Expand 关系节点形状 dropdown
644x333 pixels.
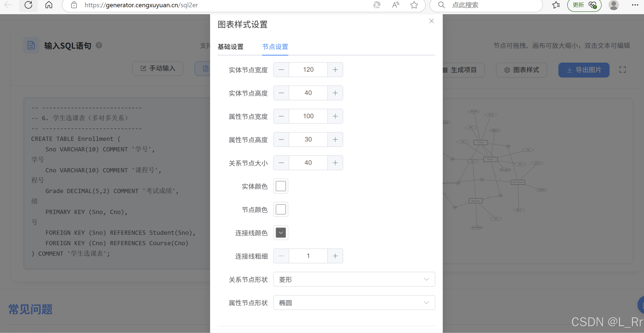[354, 279]
